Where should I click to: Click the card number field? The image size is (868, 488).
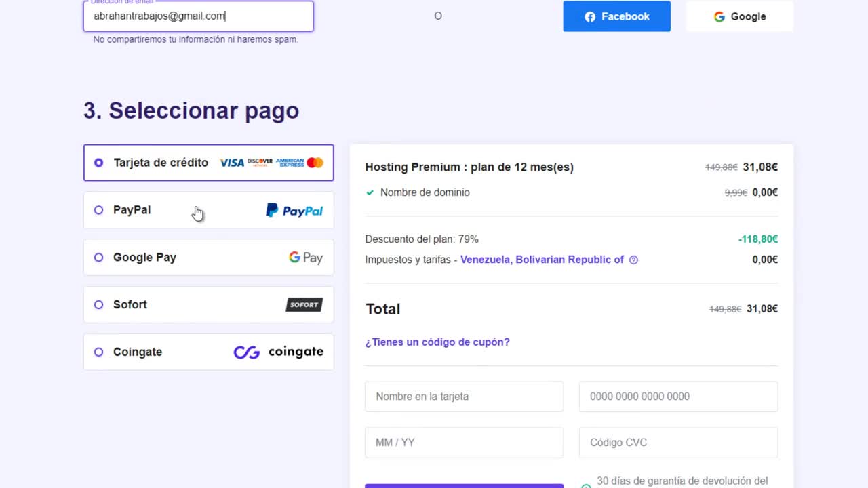coord(678,396)
